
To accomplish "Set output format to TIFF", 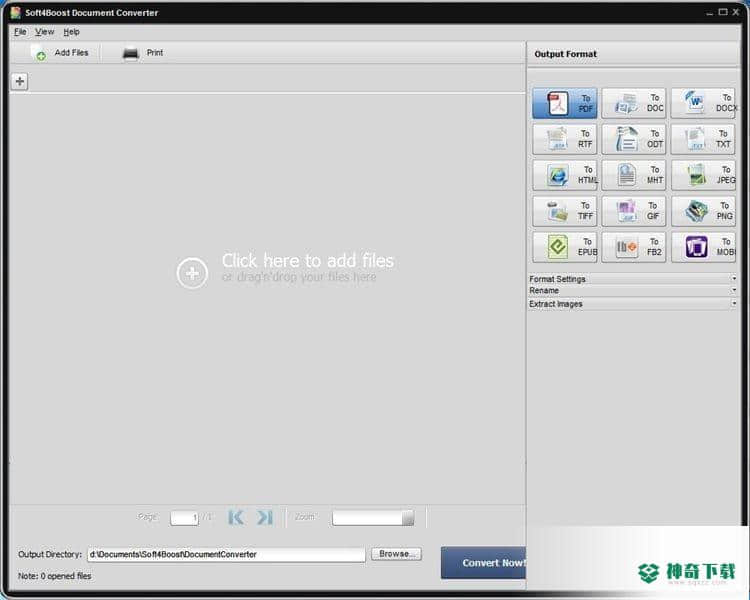I will [564, 211].
